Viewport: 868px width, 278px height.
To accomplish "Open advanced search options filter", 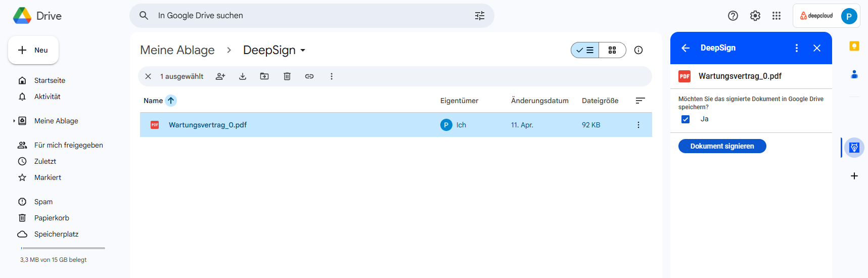I will pyautogui.click(x=479, y=16).
